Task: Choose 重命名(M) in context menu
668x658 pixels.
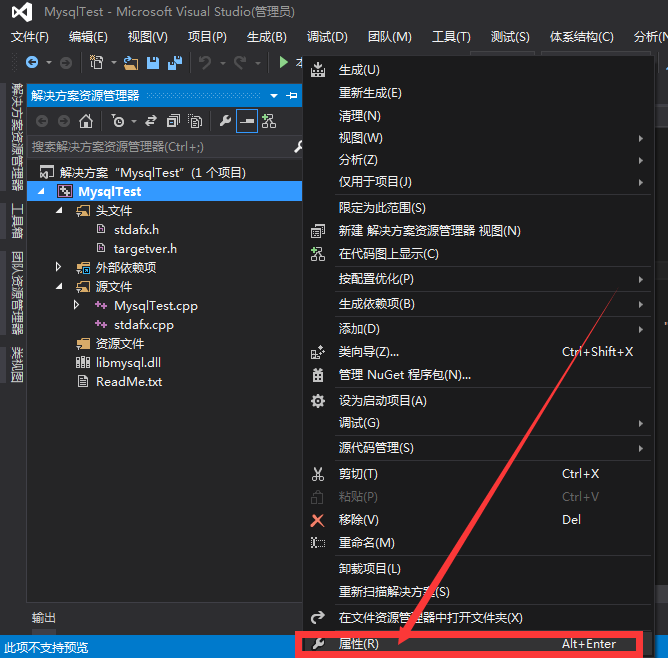Action: point(478,543)
